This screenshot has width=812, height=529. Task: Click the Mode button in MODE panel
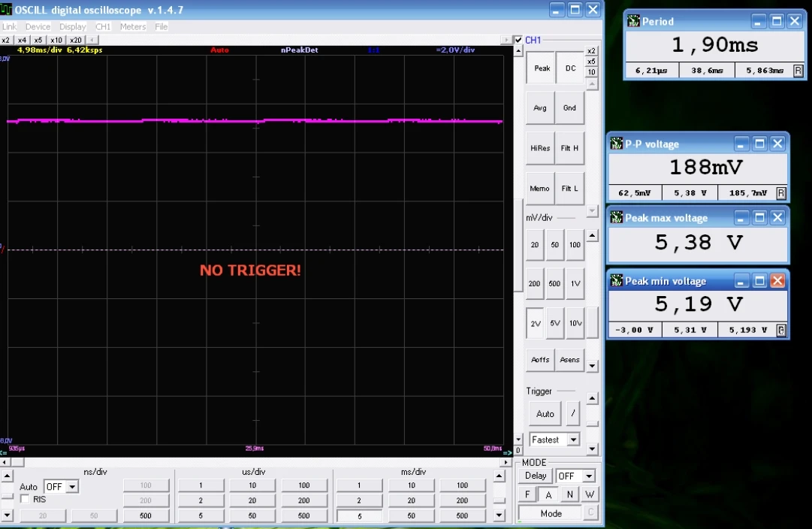point(551,513)
